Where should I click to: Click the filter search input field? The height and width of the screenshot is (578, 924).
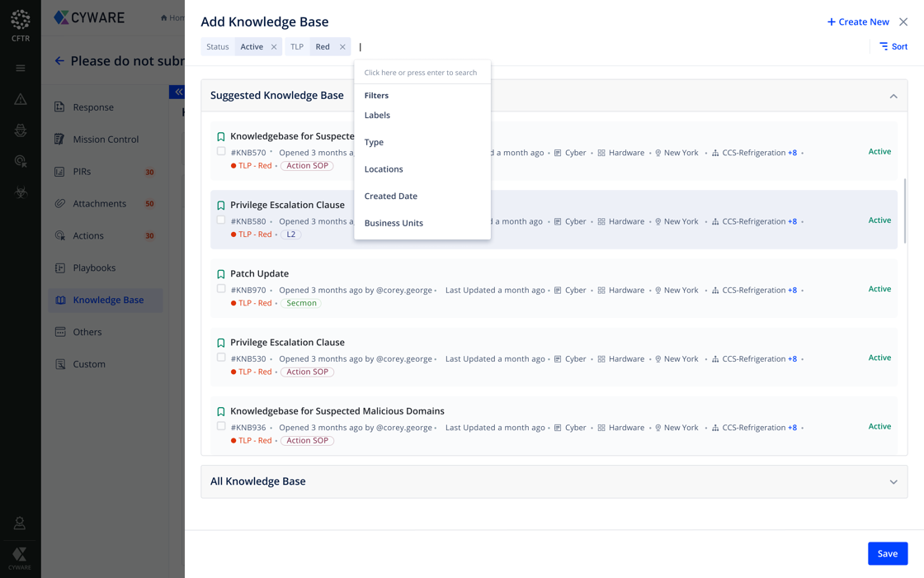(x=421, y=73)
